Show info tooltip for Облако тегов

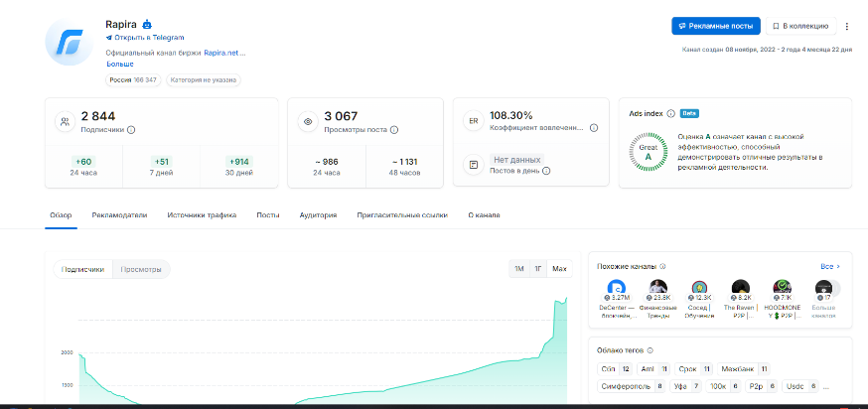coord(650,350)
